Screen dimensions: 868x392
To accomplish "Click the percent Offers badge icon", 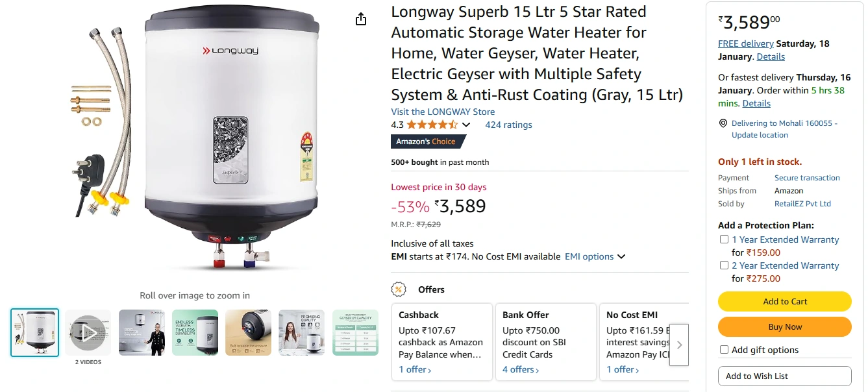I will pos(399,289).
